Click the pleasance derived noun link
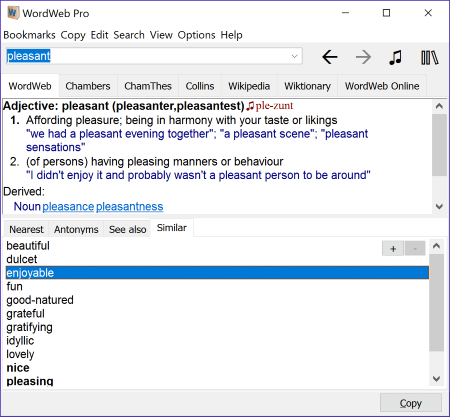450x417 pixels. (68, 207)
